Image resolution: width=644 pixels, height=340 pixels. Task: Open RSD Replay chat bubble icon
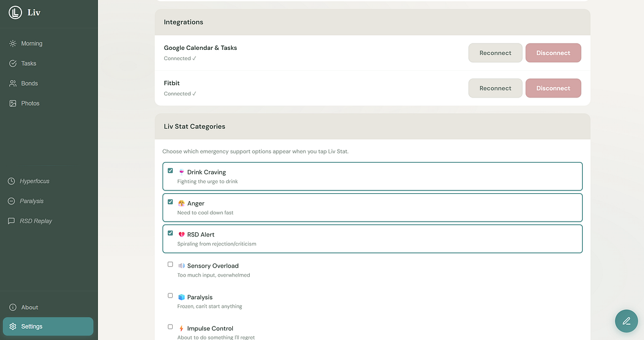[11, 221]
